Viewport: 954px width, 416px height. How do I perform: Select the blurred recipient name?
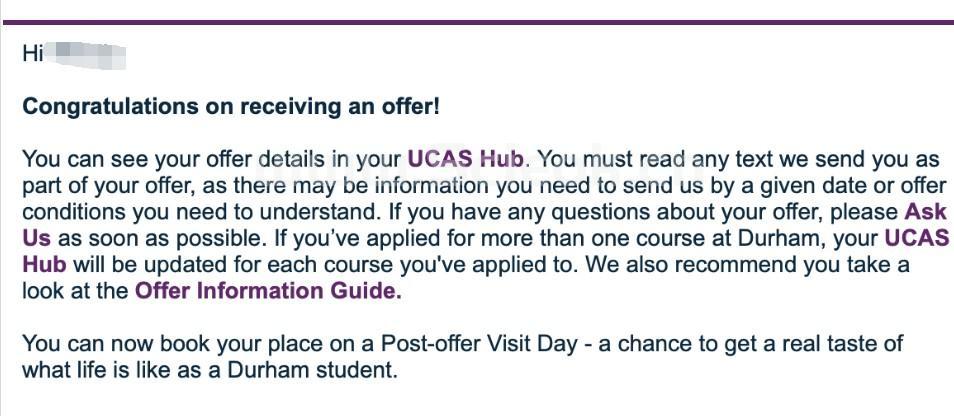tap(88, 54)
